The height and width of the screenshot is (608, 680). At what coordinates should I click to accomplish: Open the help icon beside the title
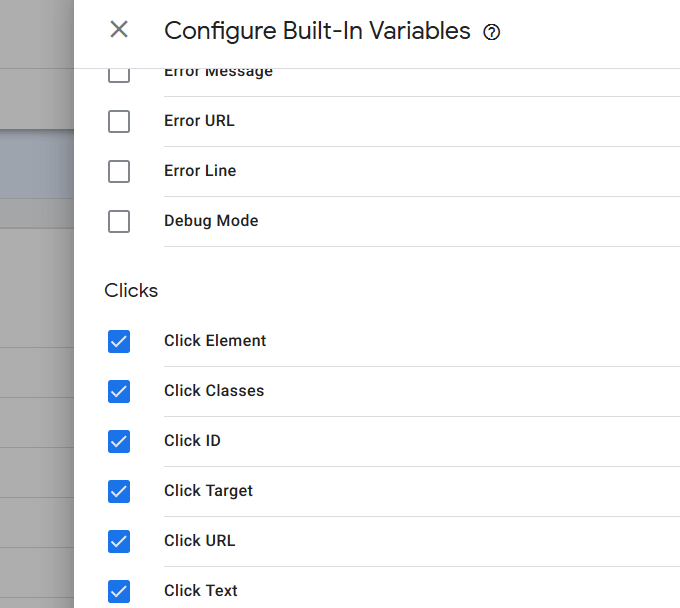[x=491, y=32]
